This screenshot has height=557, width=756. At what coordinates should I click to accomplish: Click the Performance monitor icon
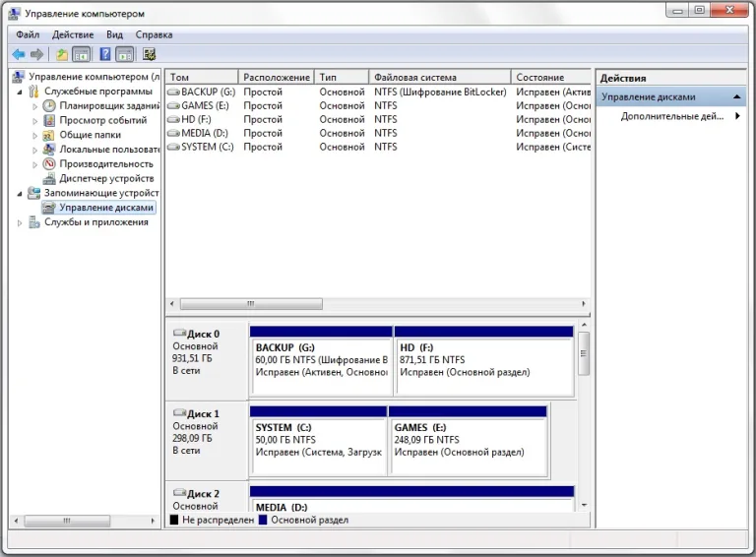tap(49, 163)
